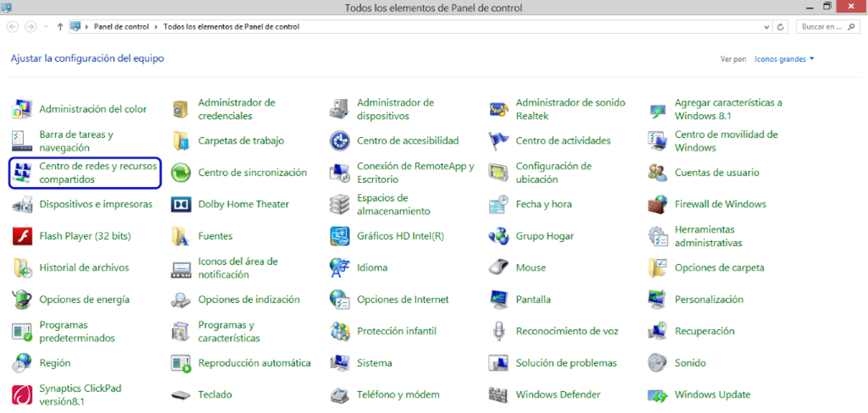The width and height of the screenshot is (868, 413).
Task: Open the Pantalla icon
Action: click(498, 300)
